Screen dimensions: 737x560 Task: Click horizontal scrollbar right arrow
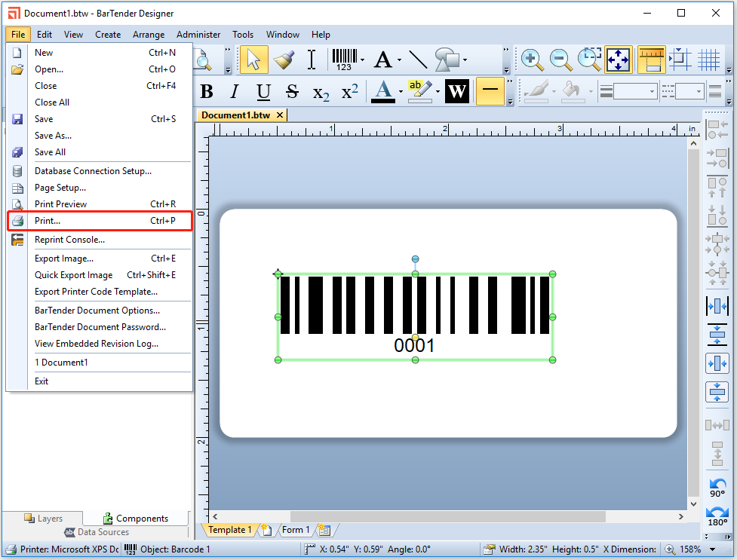pyautogui.click(x=680, y=517)
